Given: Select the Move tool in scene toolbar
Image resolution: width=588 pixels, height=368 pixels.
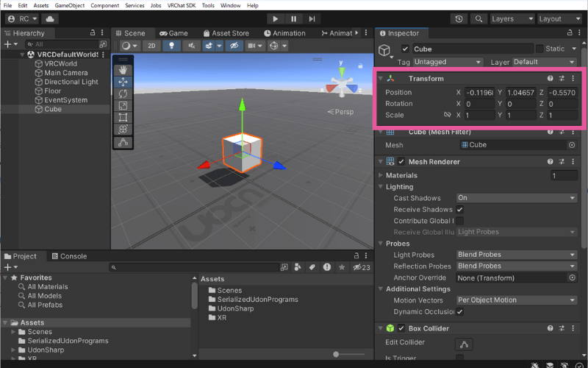Looking at the screenshot, I should (x=123, y=82).
